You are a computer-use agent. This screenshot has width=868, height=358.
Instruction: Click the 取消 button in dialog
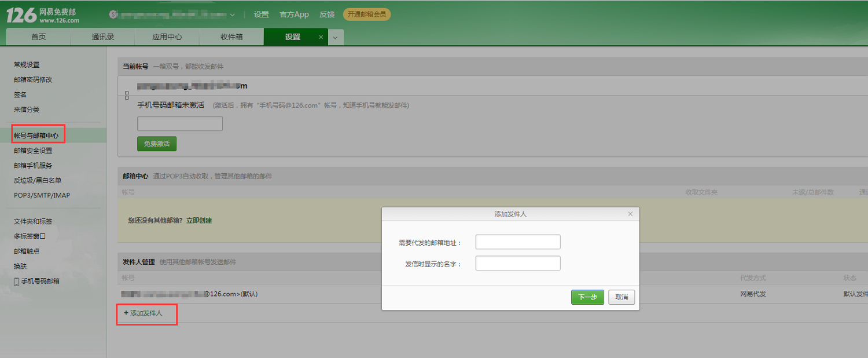pyautogui.click(x=621, y=297)
